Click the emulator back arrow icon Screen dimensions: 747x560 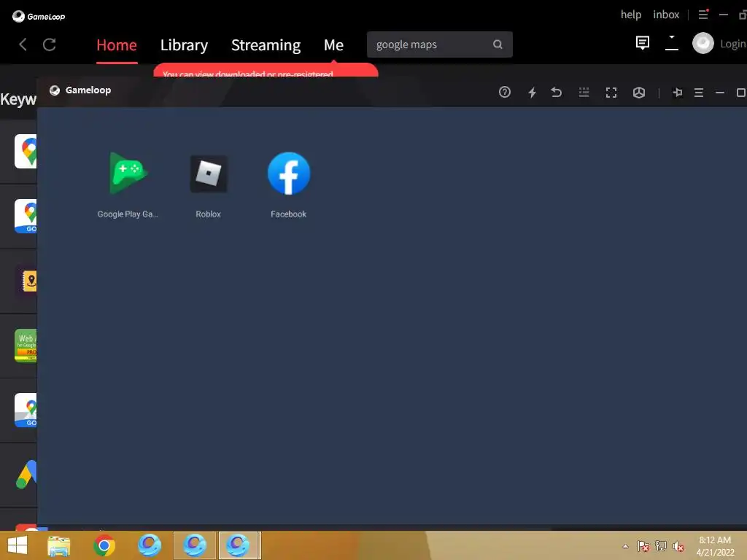pos(557,92)
